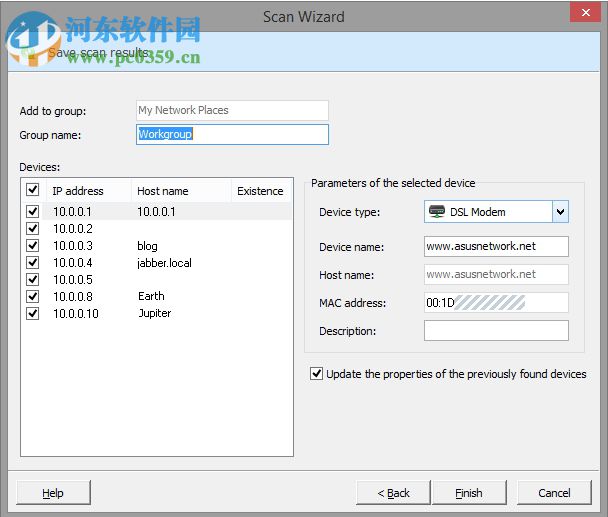Select the Jupiter host name entry
Screen dimensions: 608x517
click(155, 313)
